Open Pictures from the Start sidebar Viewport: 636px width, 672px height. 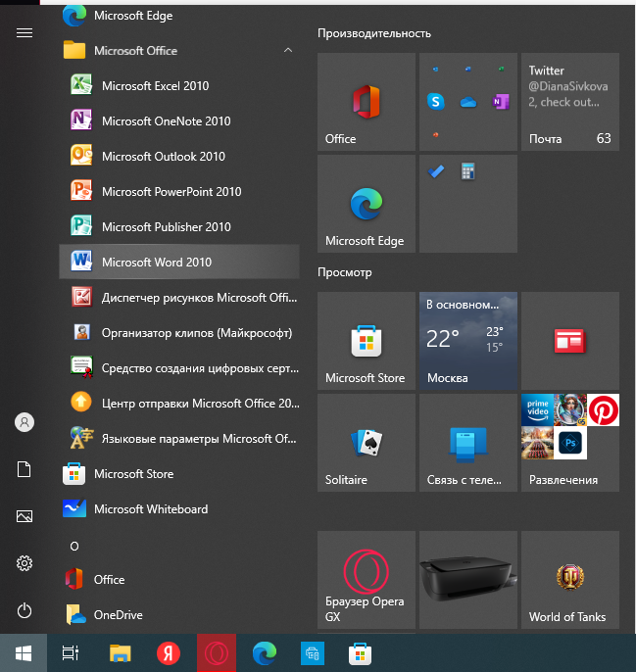24,516
